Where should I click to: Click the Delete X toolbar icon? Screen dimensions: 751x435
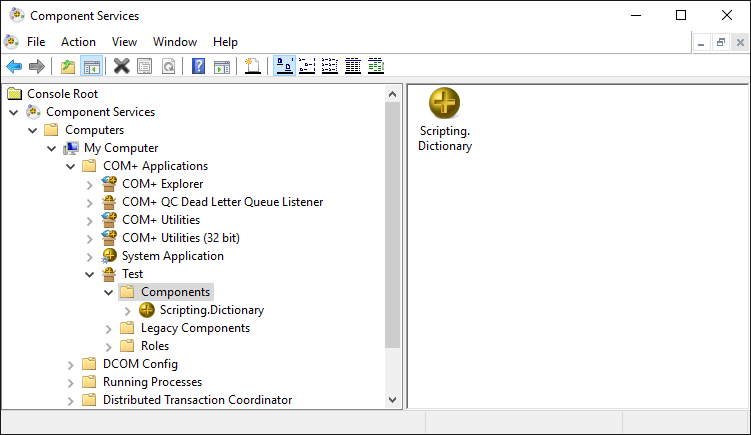click(122, 66)
